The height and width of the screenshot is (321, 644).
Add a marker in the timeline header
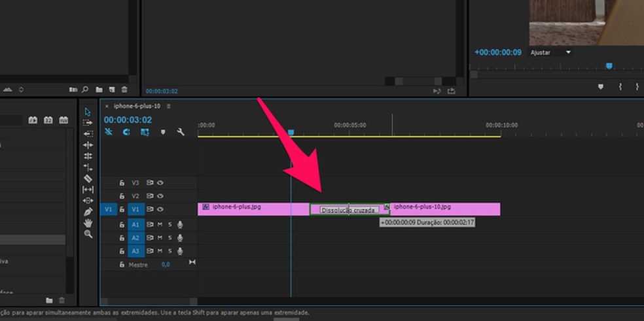[163, 132]
